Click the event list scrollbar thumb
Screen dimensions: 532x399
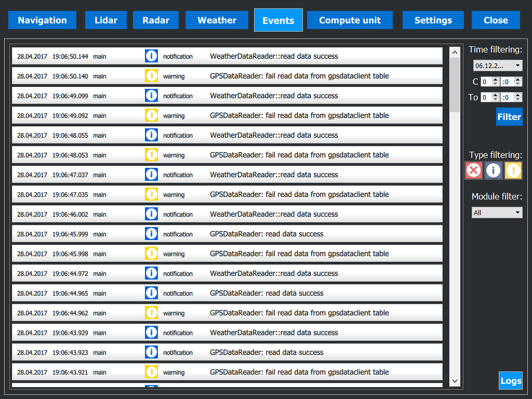point(455,85)
